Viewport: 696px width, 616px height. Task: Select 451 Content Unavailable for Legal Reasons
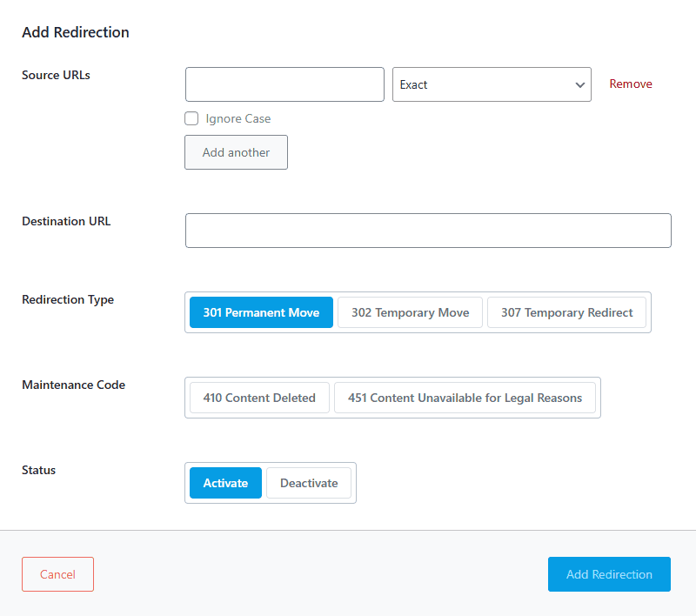pyautogui.click(x=465, y=398)
